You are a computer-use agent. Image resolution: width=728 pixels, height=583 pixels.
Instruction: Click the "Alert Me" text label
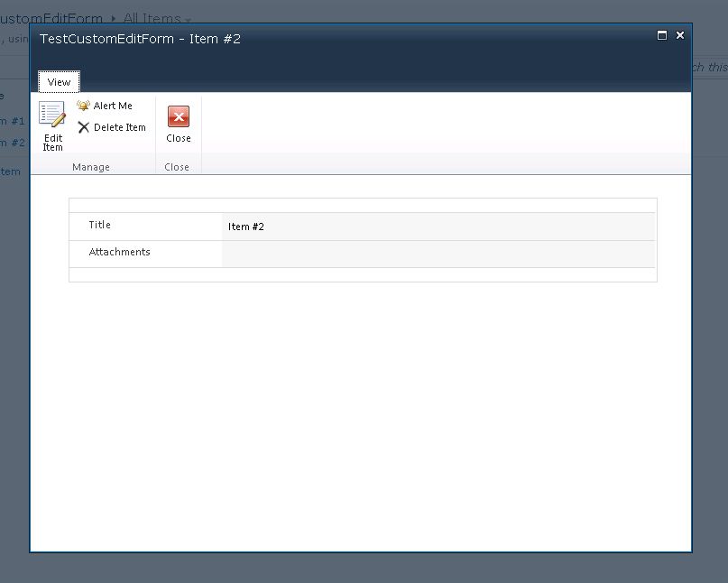113,106
